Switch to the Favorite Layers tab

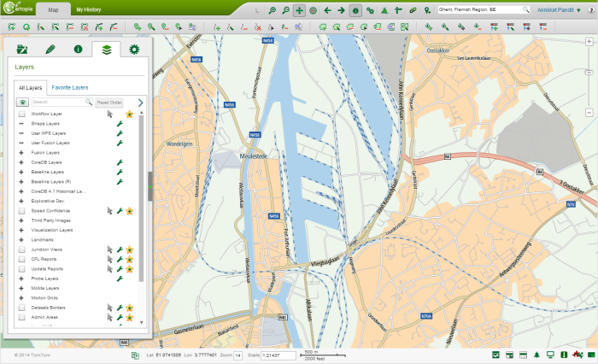(x=69, y=87)
